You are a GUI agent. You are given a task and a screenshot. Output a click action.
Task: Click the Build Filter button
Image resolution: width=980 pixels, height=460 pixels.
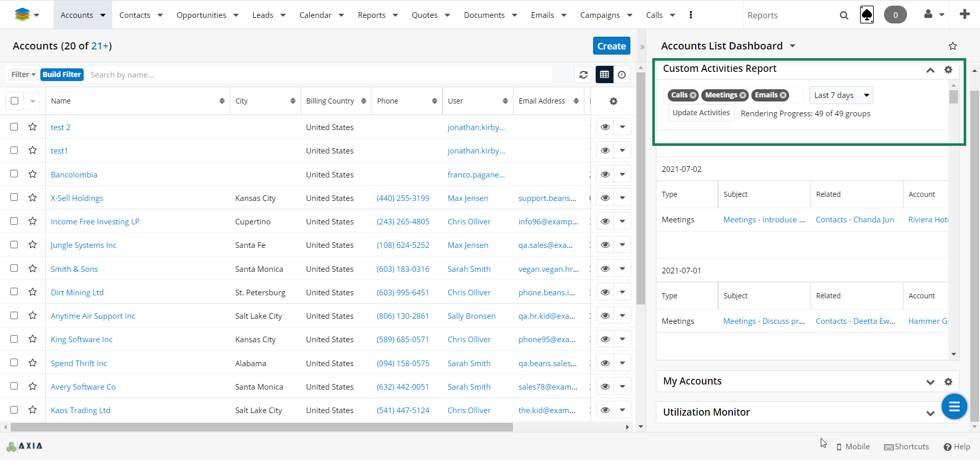pos(62,74)
